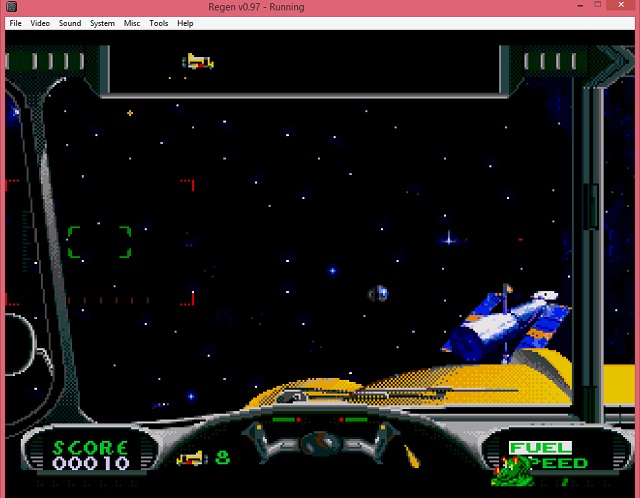640x498 pixels.
Task: Click the green targeting reticle brackets
Action: pyautogui.click(x=99, y=242)
